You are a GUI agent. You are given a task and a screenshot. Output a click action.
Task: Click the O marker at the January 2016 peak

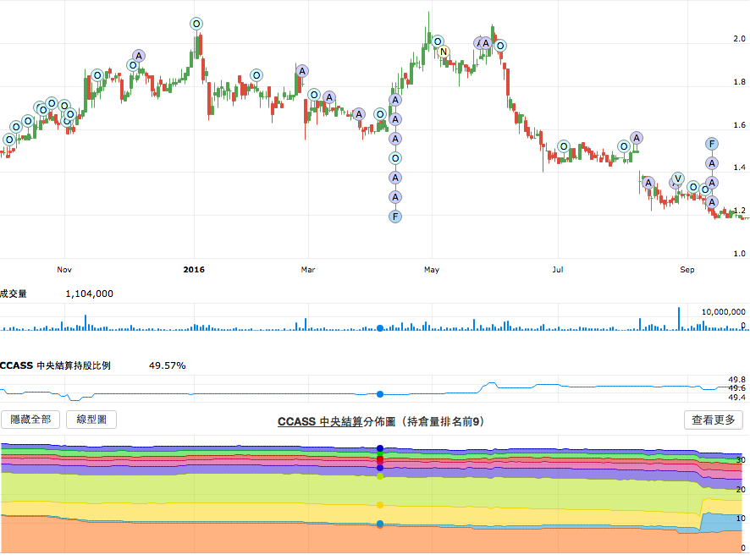coord(196,25)
